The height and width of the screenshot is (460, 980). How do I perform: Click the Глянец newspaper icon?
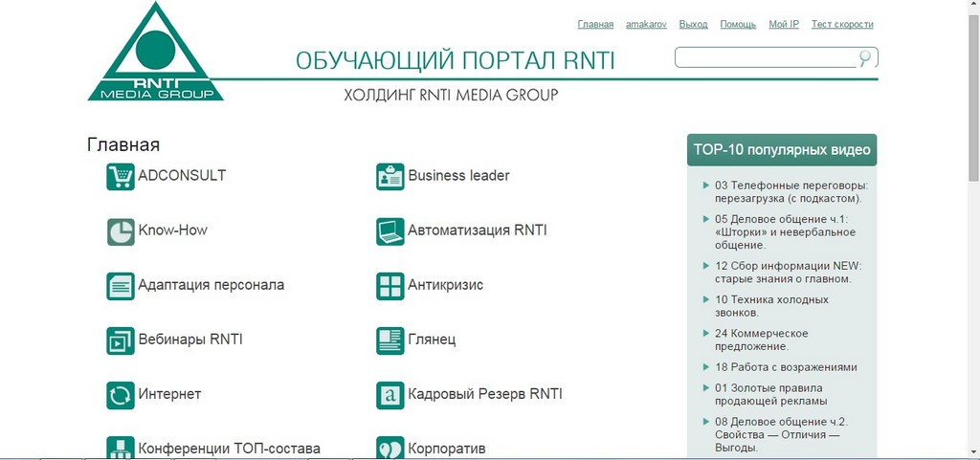point(390,340)
